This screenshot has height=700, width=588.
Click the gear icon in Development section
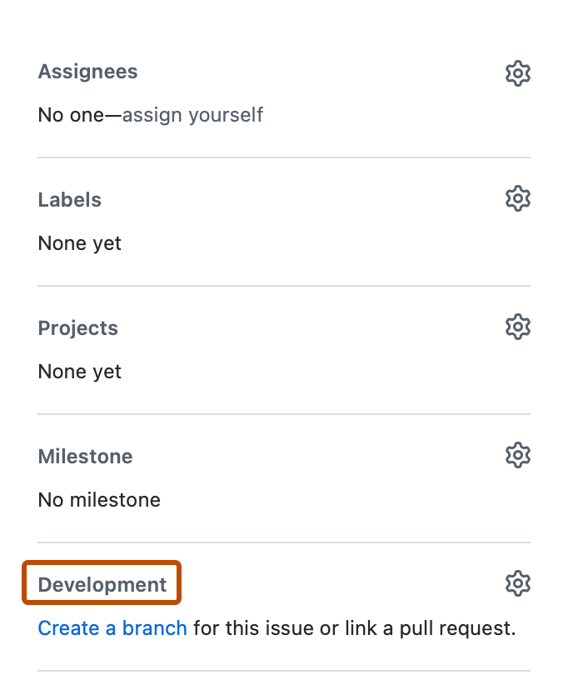[x=517, y=583]
